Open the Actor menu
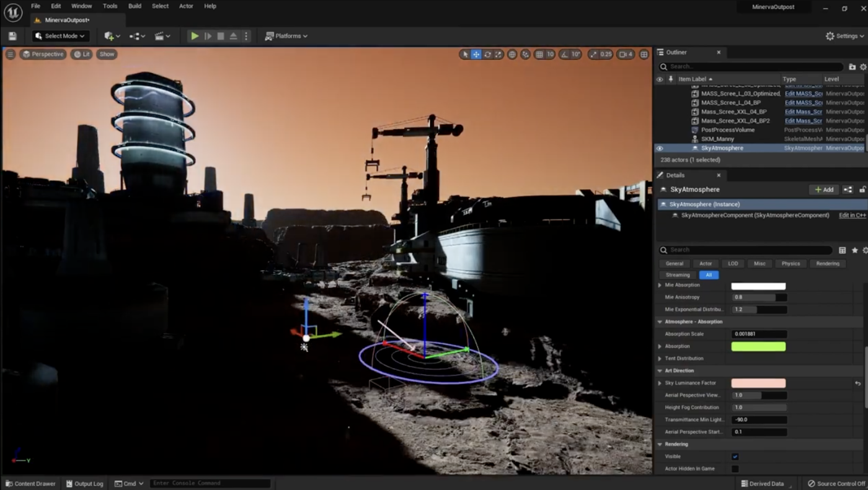The width and height of the screenshot is (868, 490). pos(186,6)
